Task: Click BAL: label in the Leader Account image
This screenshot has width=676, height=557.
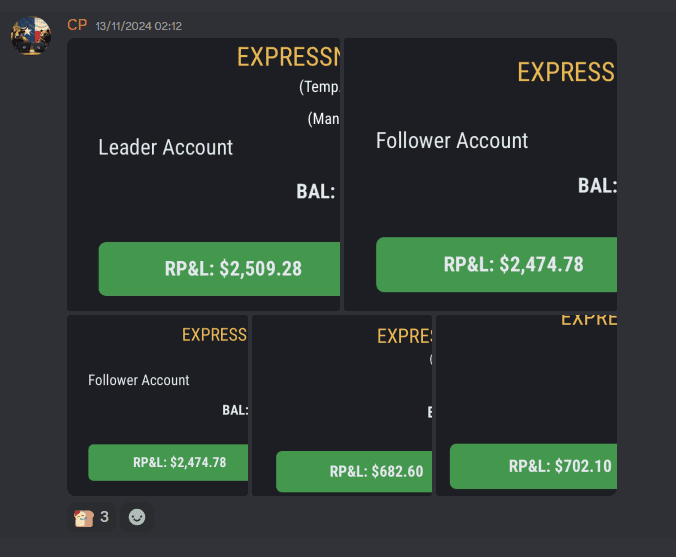Action: tap(316, 192)
